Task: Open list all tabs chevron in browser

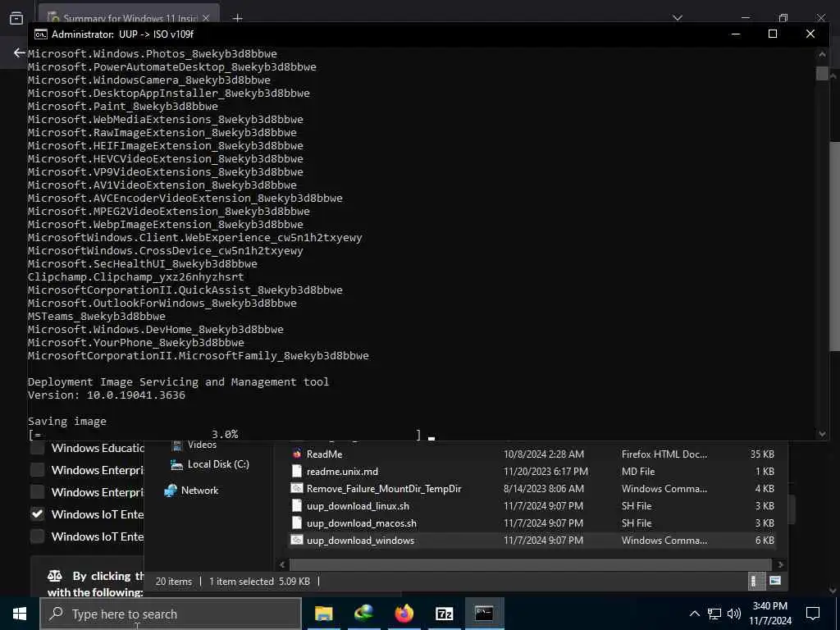Action: point(678,18)
